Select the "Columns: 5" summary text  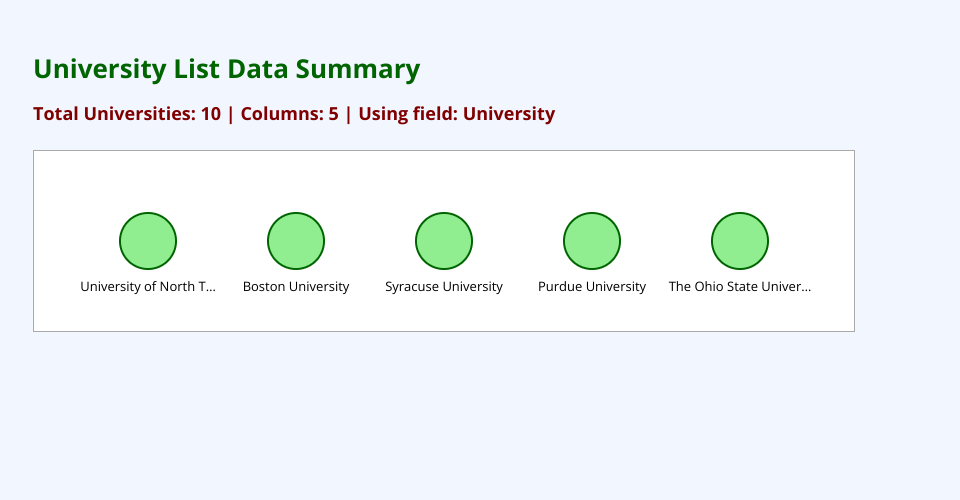[290, 114]
